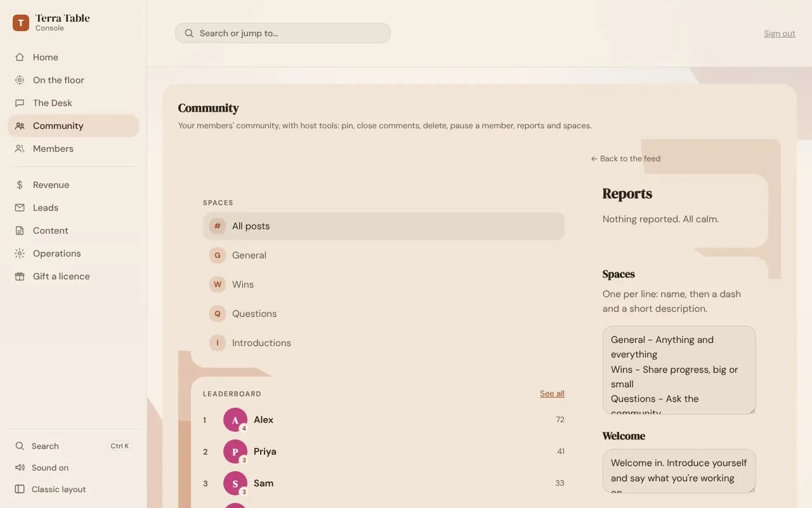Click the Content document icon

pos(20,231)
